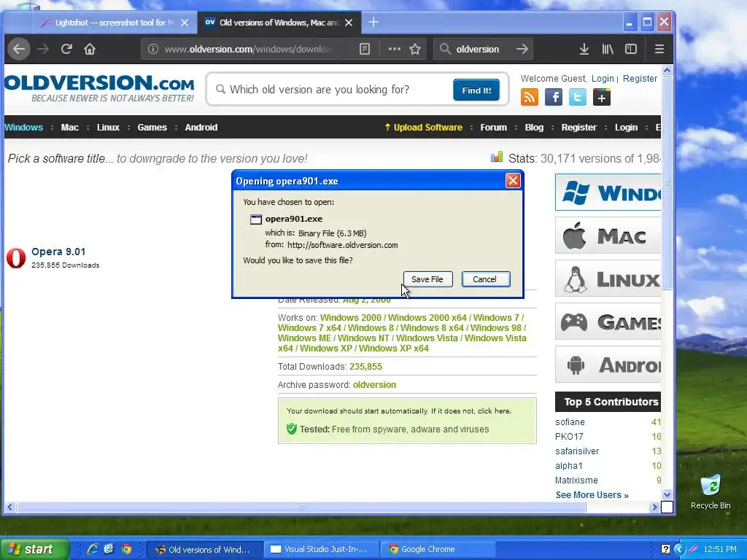Click Upload Software in the nav bar
The width and height of the screenshot is (747, 560).
tap(423, 127)
